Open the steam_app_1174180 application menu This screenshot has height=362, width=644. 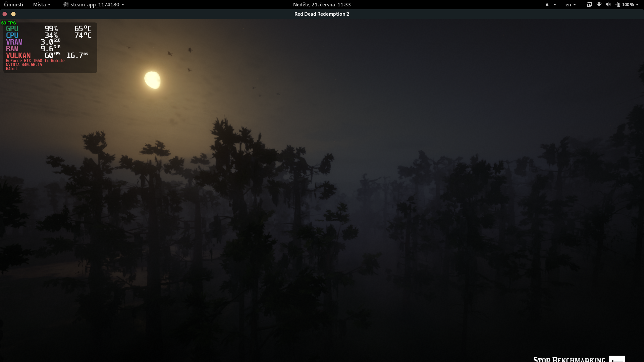(x=94, y=5)
